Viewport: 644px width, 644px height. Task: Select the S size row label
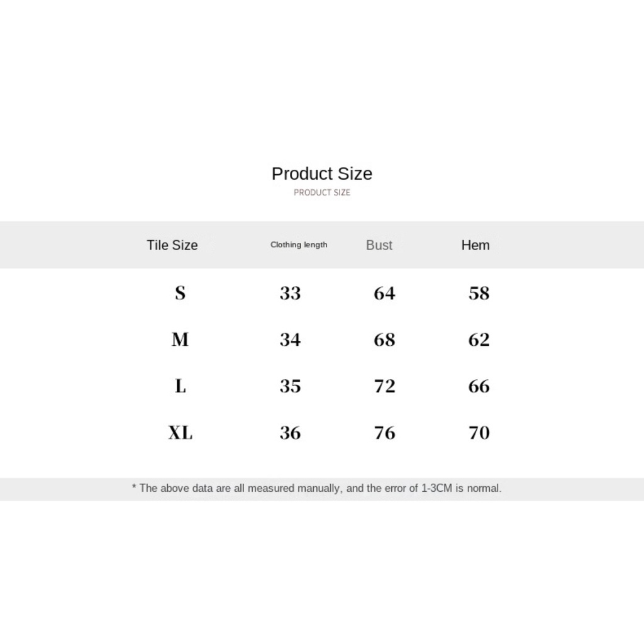tap(180, 293)
